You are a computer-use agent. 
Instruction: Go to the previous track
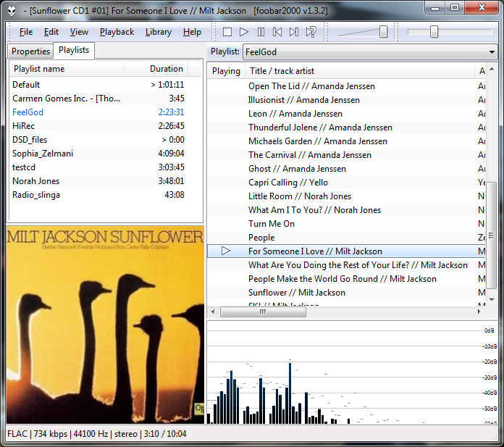(277, 32)
